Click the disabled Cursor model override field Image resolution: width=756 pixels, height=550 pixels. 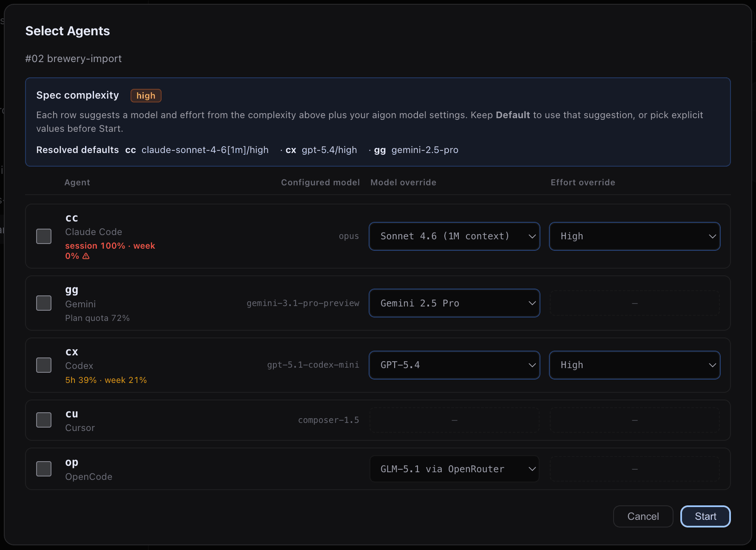tap(454, 420)
